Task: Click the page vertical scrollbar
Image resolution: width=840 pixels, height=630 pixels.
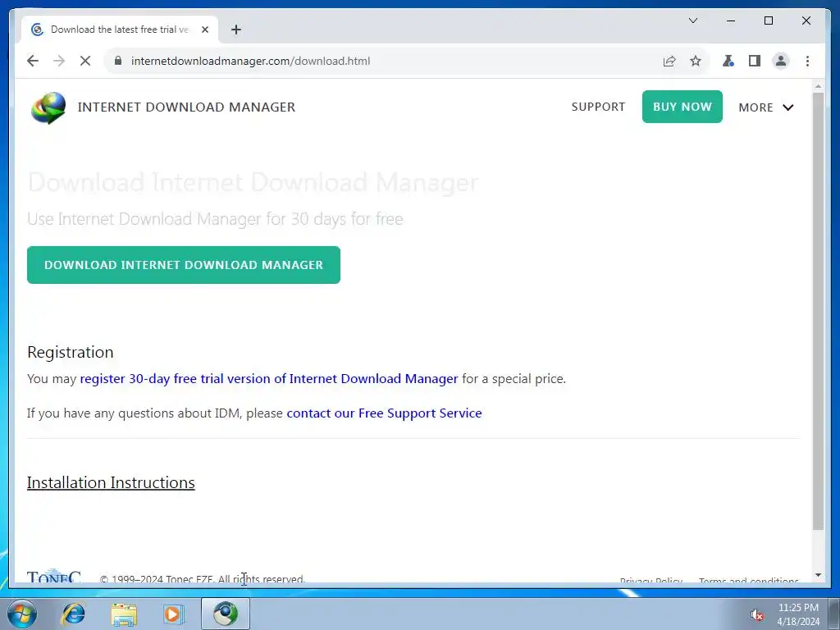Action: pyautogui.click(x=818, y=311)
